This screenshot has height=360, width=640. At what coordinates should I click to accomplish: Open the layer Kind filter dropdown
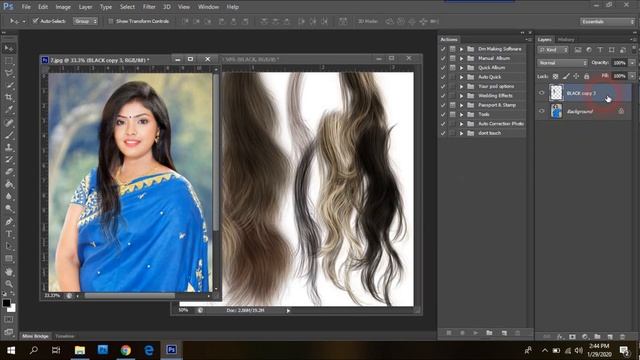click(553, 50)
